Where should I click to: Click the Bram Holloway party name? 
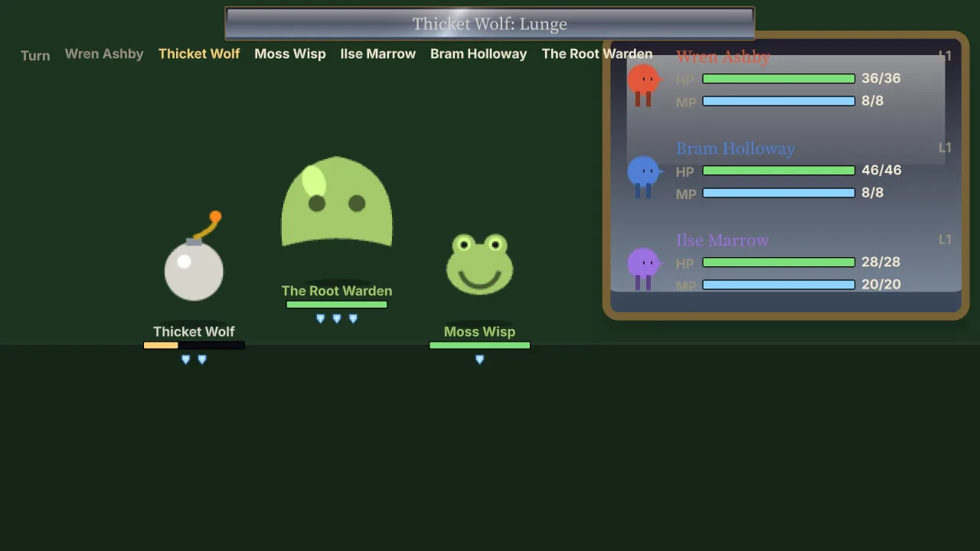pos(736,148)
